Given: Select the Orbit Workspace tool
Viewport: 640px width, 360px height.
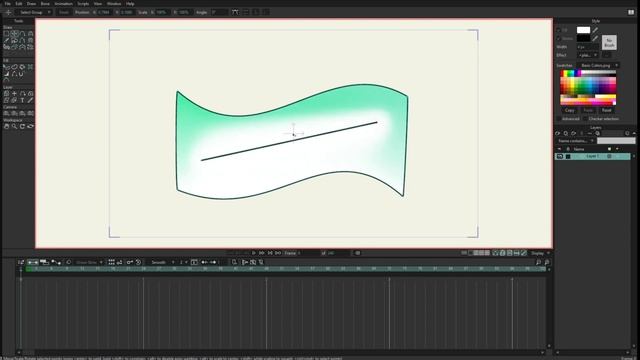Looking at the screenshot, I should pyautogui.click(x=30, y=126).
